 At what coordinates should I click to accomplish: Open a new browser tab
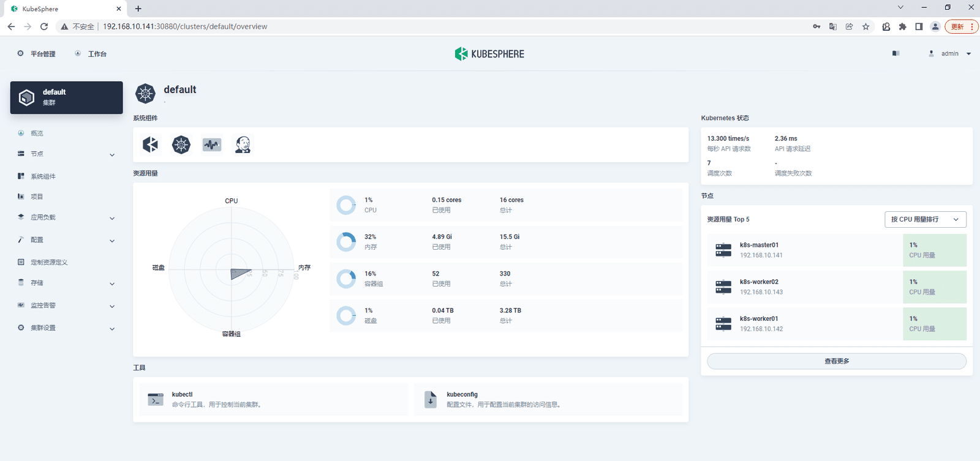click(138, 9)
